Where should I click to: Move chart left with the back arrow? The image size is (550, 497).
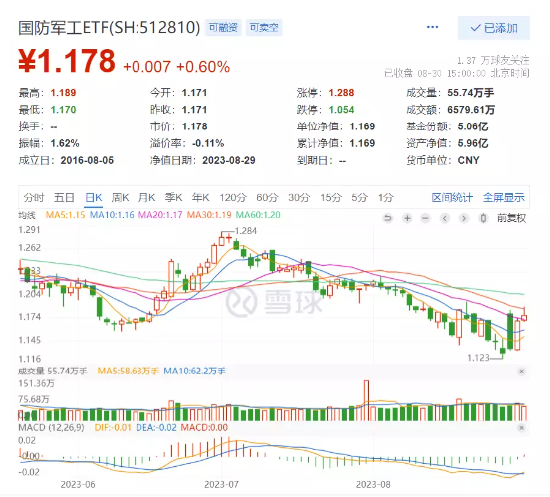coord(445,219)
